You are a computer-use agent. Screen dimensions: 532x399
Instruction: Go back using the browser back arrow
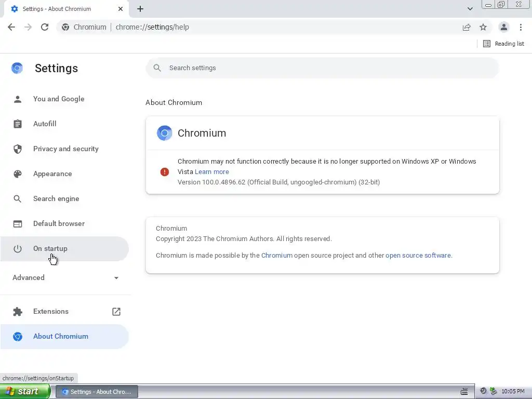click(11, 27)
